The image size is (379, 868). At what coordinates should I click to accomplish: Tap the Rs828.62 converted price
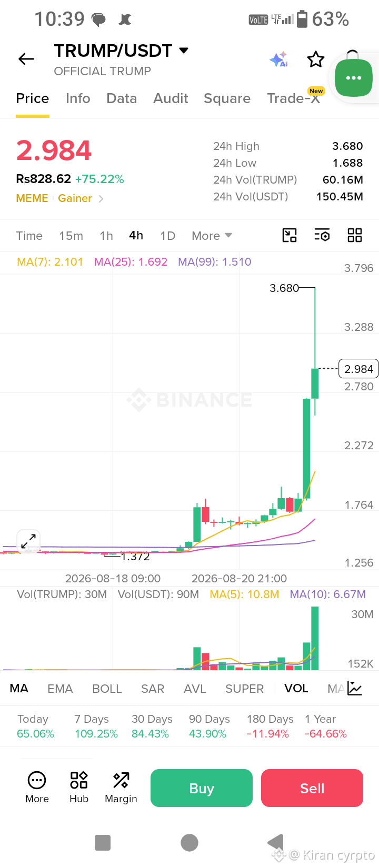pyautogui.click(x=43, y=179)
